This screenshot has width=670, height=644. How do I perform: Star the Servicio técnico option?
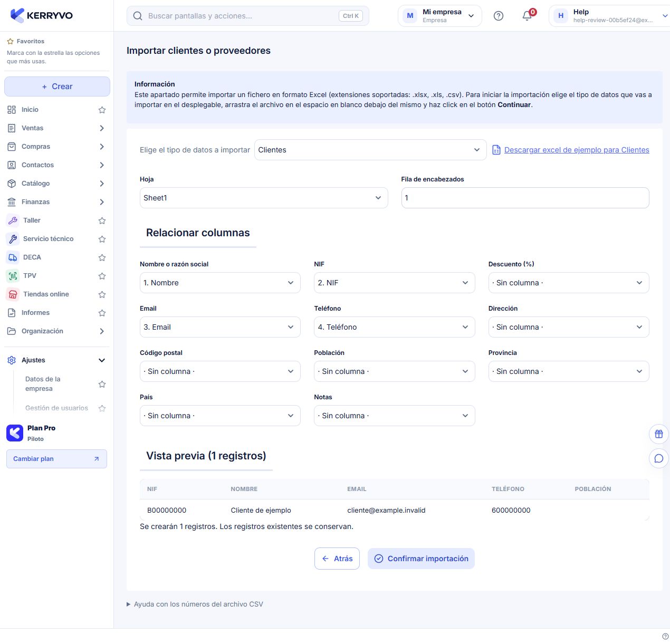102,239
